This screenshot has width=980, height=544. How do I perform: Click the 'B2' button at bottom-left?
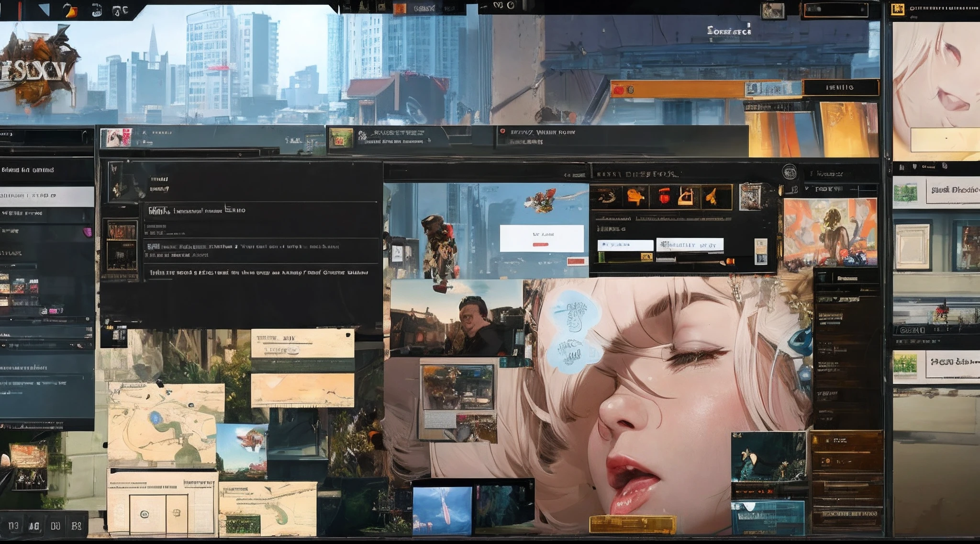[x=77, y=526]
